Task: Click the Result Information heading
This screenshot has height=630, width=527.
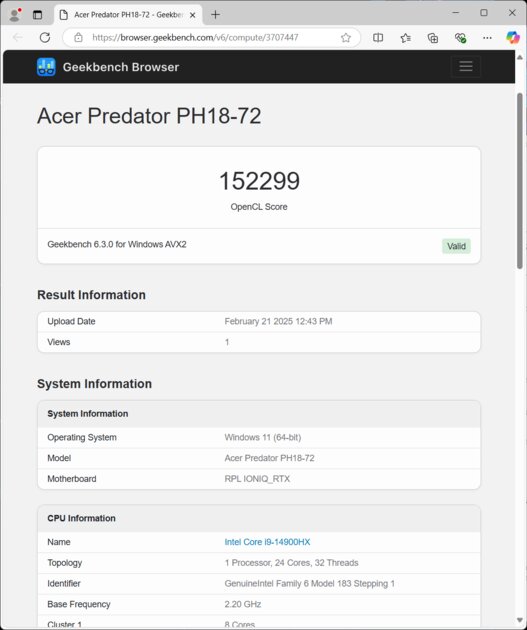Action: pos(91,295)
